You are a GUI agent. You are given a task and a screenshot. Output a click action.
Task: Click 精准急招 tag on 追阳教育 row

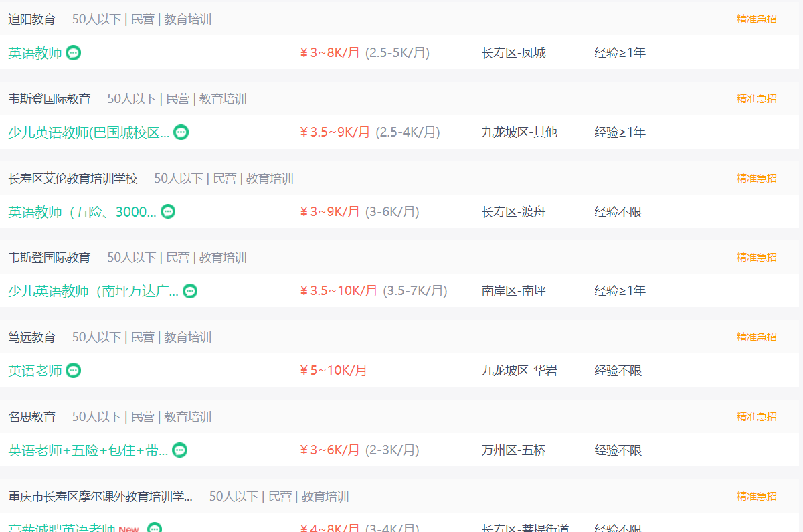(756, 19)
